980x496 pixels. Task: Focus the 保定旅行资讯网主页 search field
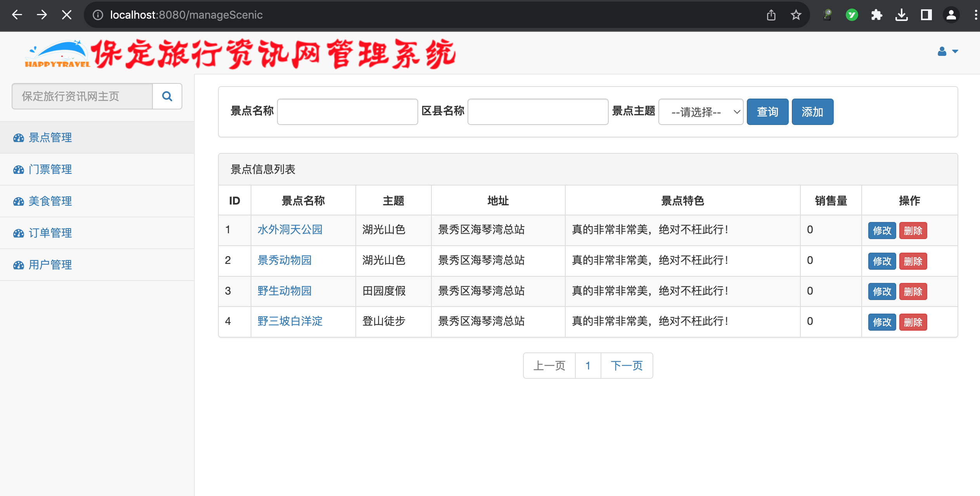click(82, 96)
